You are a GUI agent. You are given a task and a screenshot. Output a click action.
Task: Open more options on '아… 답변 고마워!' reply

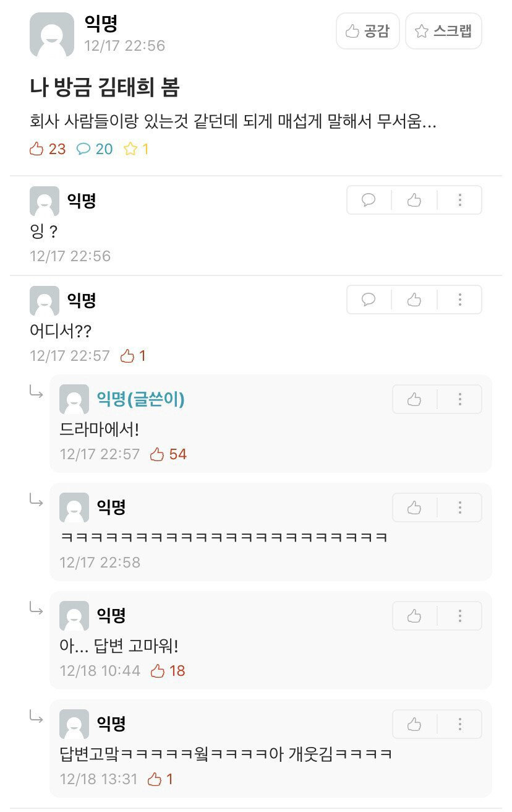460,616
